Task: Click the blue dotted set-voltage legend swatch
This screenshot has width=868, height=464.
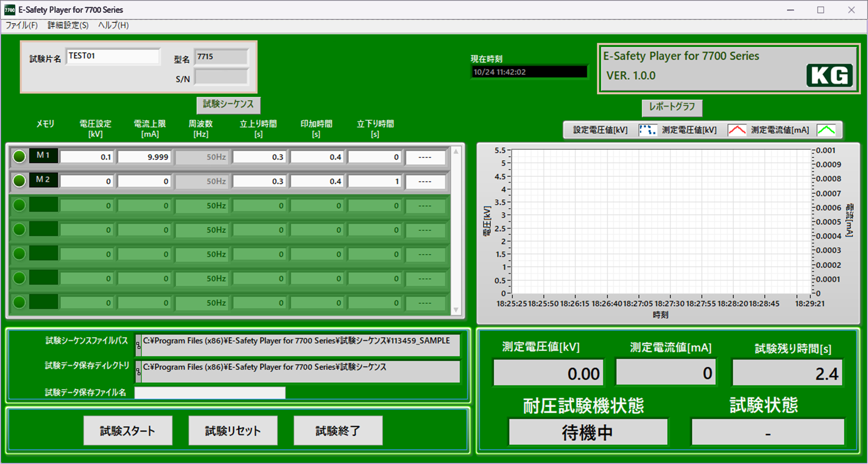Action: [x=647, y=130]
